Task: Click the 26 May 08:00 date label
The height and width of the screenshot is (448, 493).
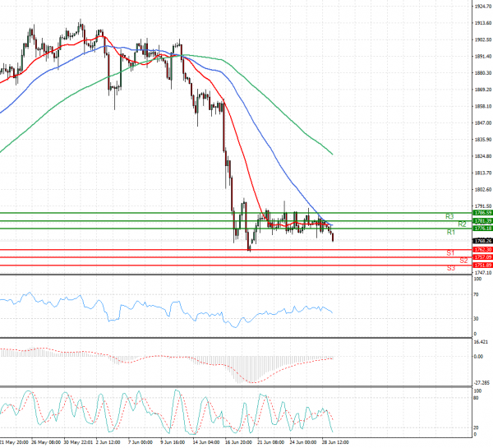Action: (46, 442)
